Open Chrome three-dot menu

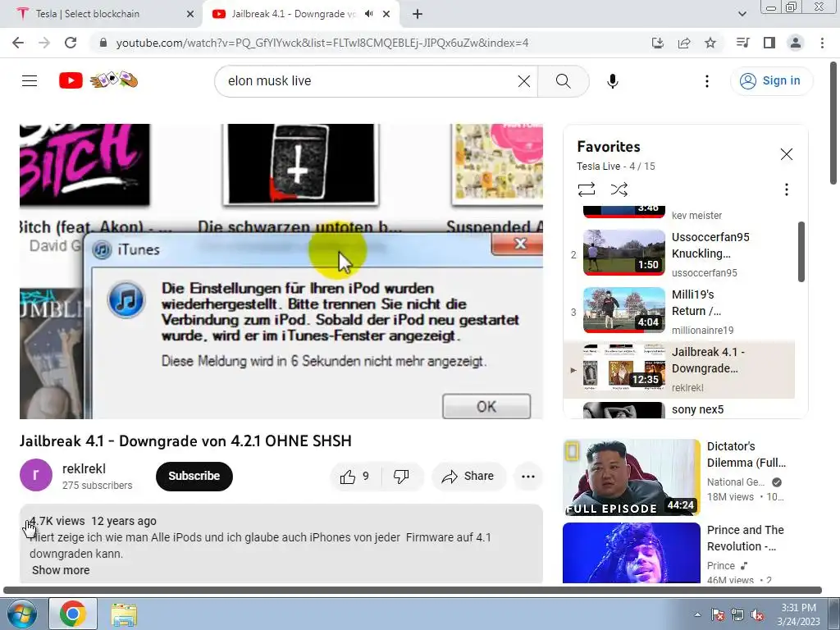coord(822,43)
